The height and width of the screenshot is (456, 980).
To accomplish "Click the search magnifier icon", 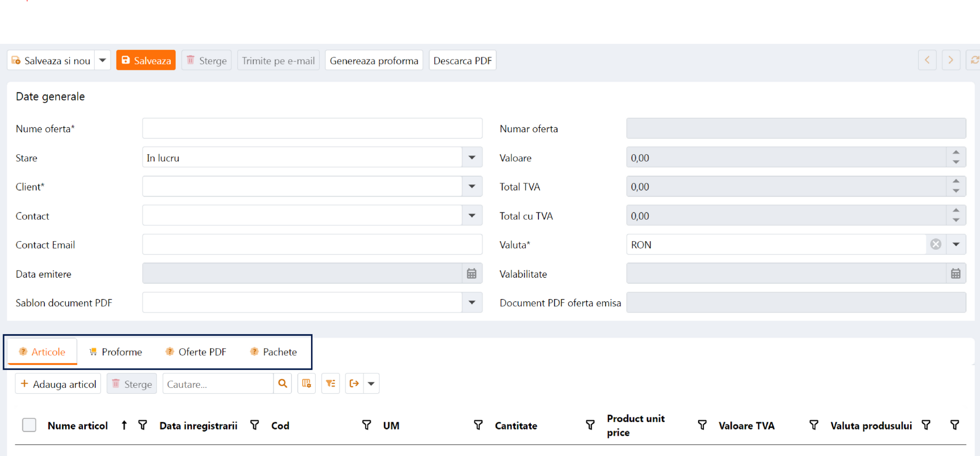I will [x=283, y=383].
